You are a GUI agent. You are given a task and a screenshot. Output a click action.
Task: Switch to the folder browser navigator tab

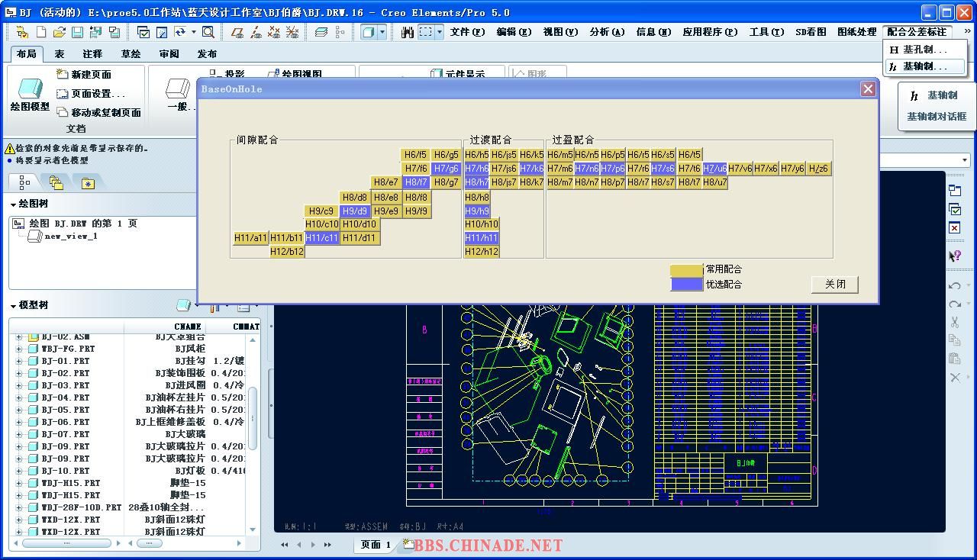[x=56, y=182]
